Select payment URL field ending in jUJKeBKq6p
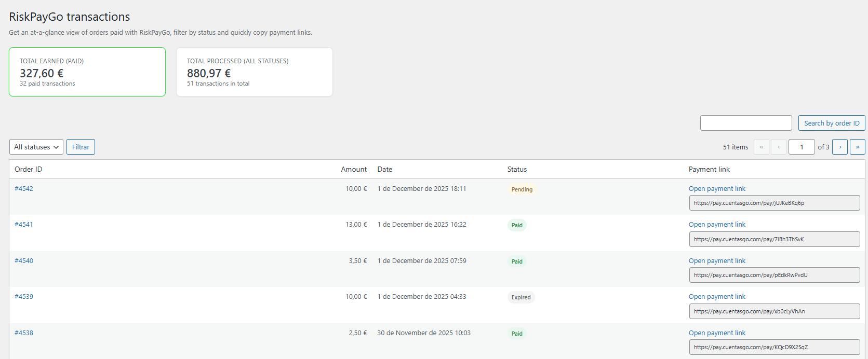This screenshot has width=868, height=359. [x=774, y=203]
